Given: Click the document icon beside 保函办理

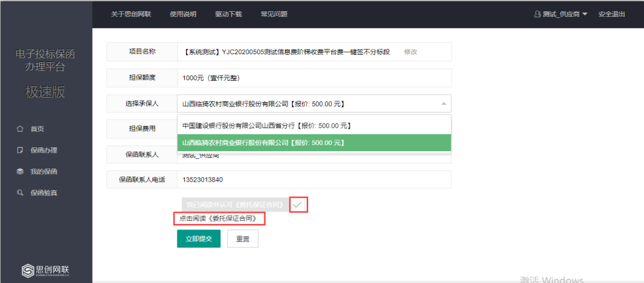Looking at the screenshot, I should [x=19, y=151].
